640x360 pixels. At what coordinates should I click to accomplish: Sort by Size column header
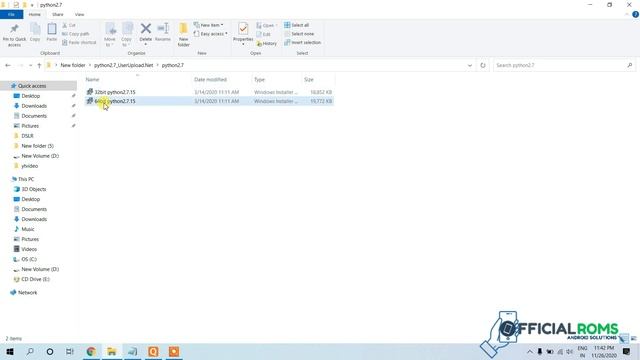click(x=309, y=80)
